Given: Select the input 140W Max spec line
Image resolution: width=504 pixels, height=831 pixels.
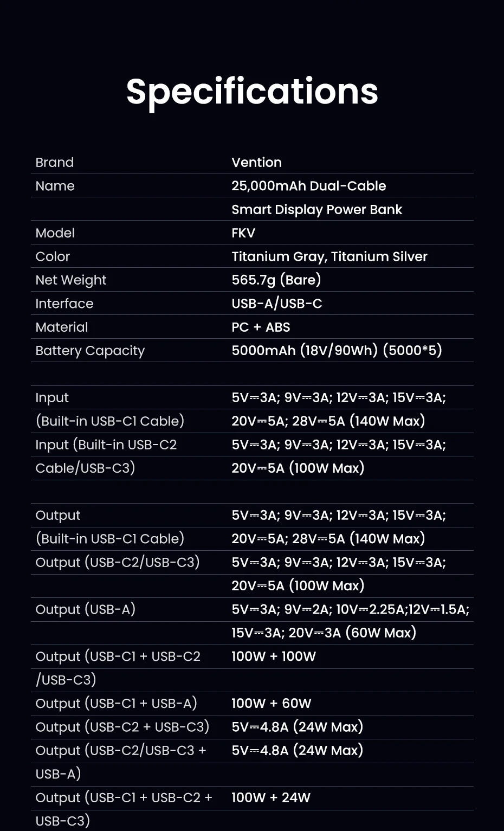Looking at the screenshot, I should (328, 421).
